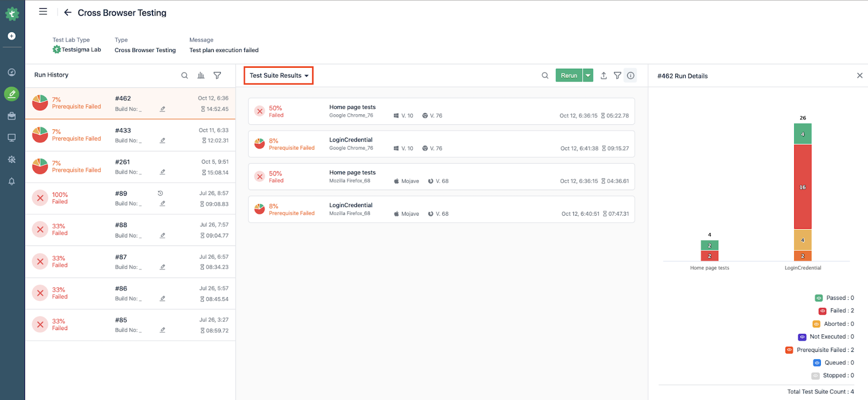This screenshot has height=400, width=868.
Task: Click the "Total Test Suite Count : 4" text
Action: click(x=820, y=392)
